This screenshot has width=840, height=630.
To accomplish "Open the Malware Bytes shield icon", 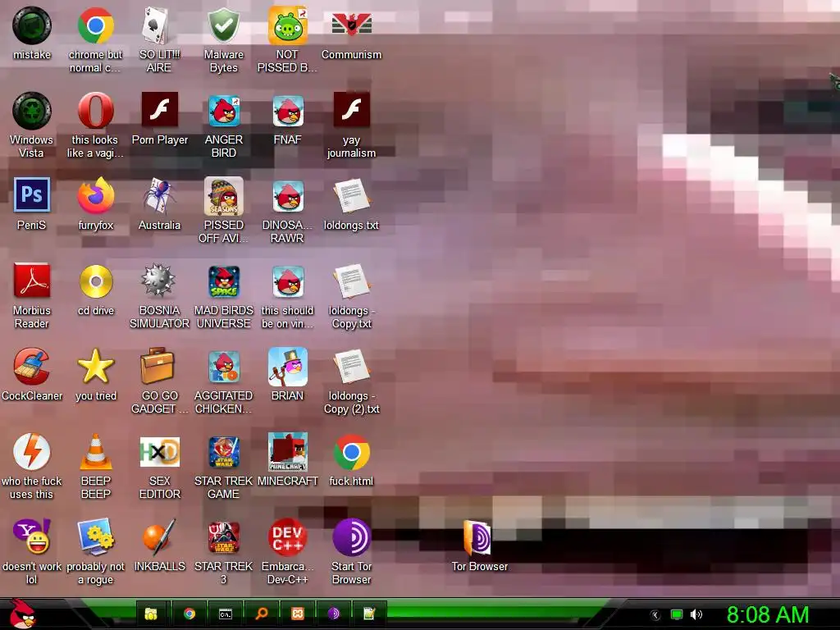I will (223, 25).
